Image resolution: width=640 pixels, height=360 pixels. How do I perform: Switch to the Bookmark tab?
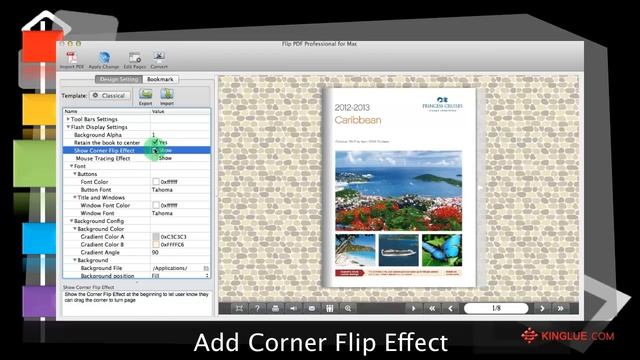point(160,79)
